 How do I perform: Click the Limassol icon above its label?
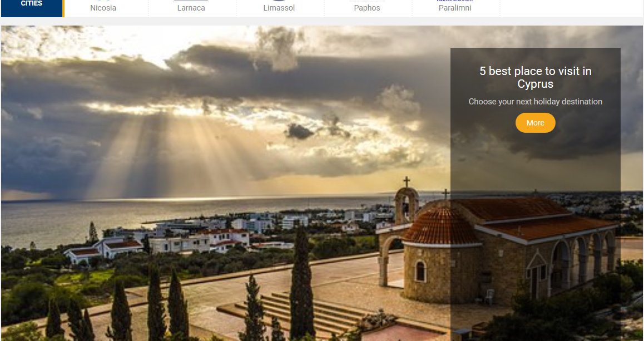coord(279,1)
